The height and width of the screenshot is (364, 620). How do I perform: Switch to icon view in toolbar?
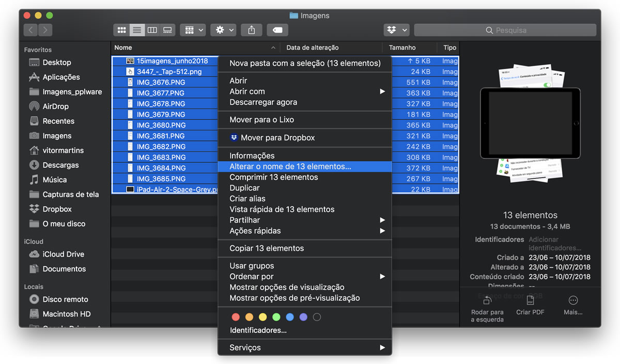[x=121, y=30]
